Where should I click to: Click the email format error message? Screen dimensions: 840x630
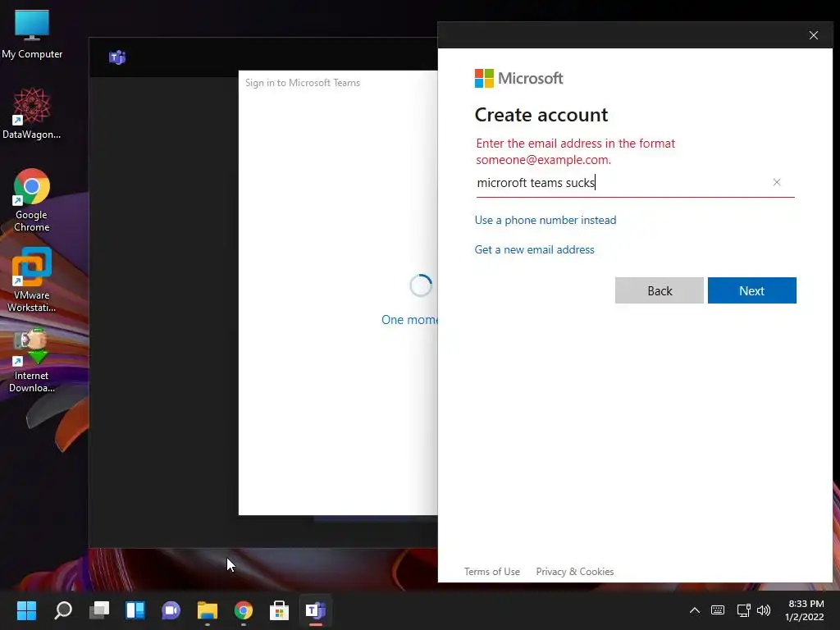point(575,152)
